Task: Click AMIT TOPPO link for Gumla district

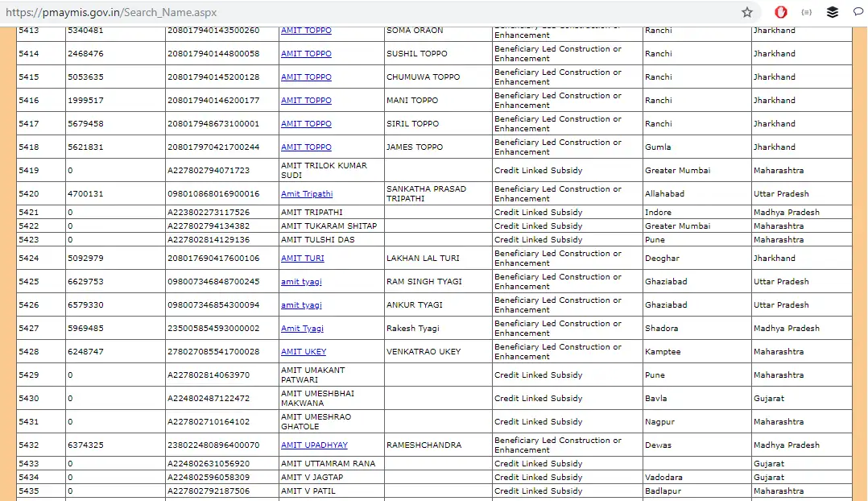Action: tap(306, 147)
